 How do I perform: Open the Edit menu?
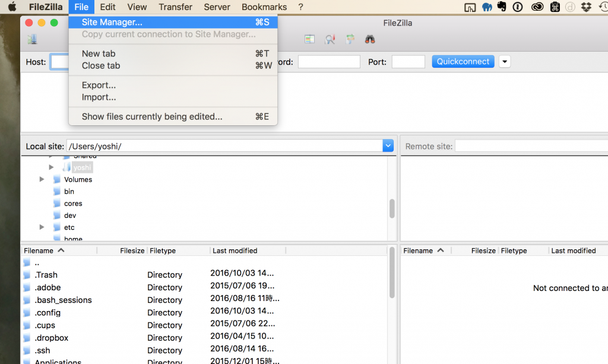point(108,7)
